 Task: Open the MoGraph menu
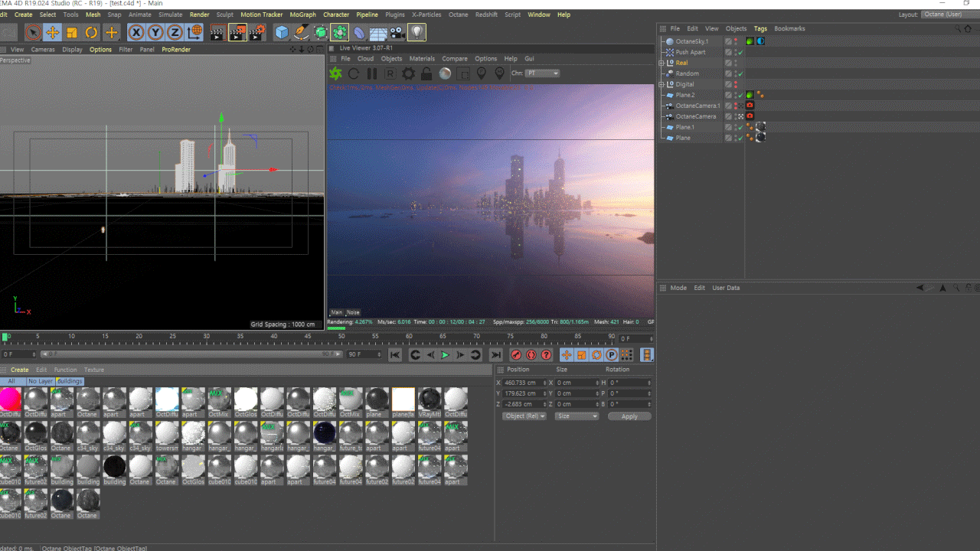(302, 15)
